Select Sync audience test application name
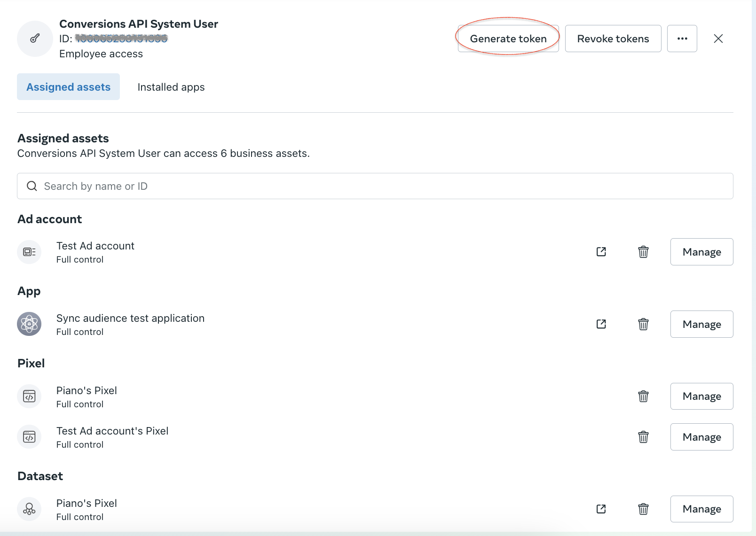This screenshot has width=756, height=536. click(x=130, y=318)
